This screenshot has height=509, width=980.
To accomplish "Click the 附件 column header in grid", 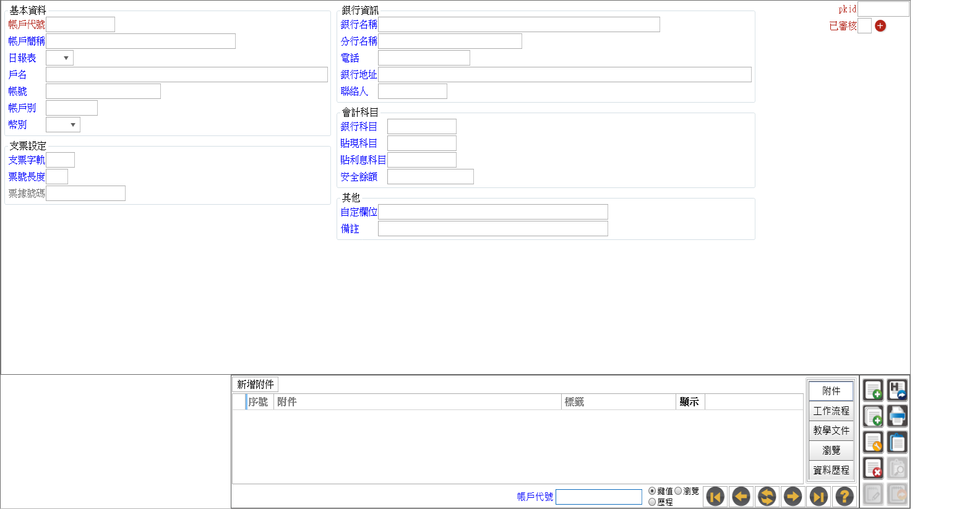I will [x=418, y=402].
